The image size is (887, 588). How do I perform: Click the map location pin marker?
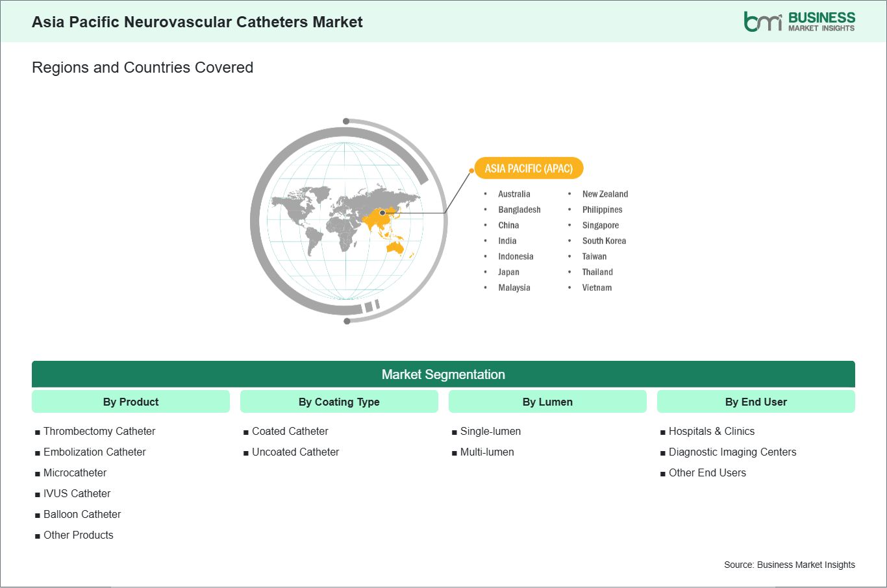382,212
